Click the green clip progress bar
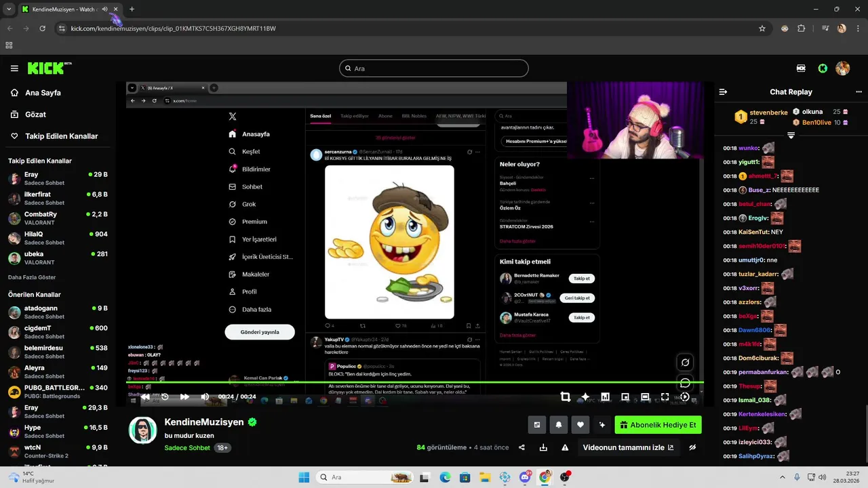The height and width of the screenshot is (488, 868). click(414, 382)
